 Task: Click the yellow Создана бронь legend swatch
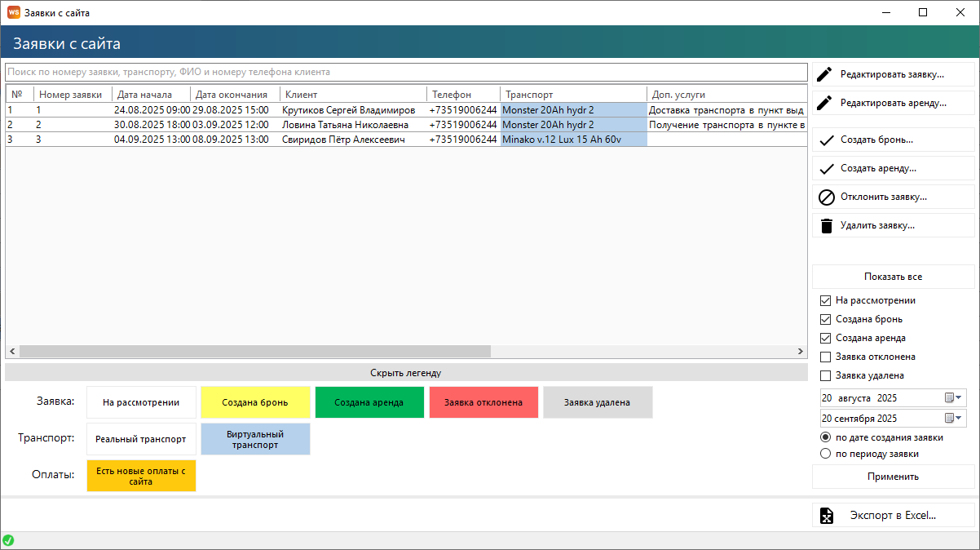coord(255,402)
